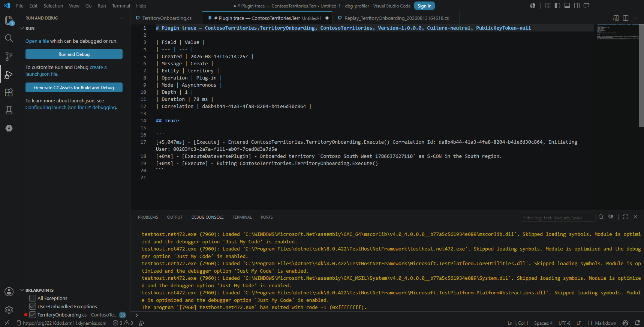Image resolution: width=644 pixels, height=327 pixels.
Task: Toggle the Primary Side Bar visibility
Action: coord(557,6)
